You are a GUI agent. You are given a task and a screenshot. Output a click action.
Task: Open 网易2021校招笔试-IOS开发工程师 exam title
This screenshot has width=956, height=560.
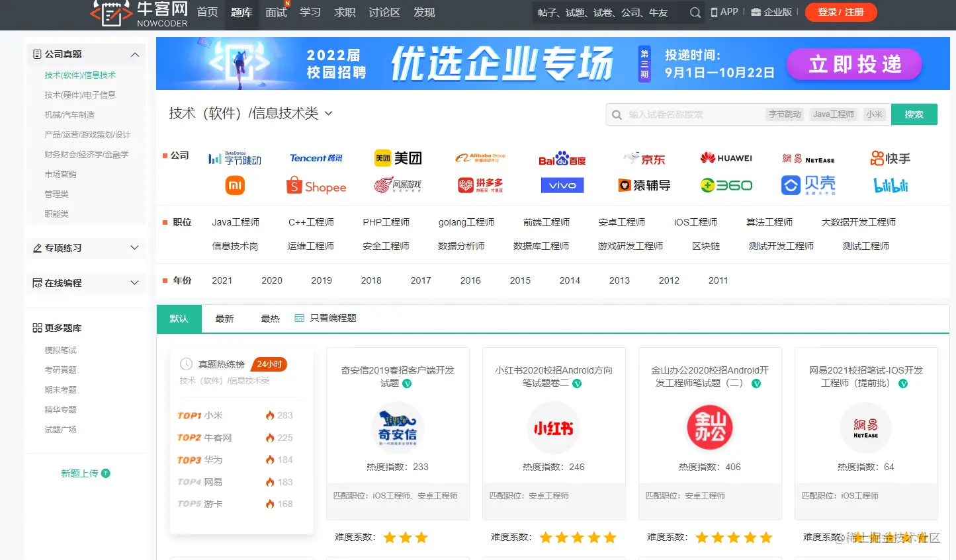click(x=866, y=376)
